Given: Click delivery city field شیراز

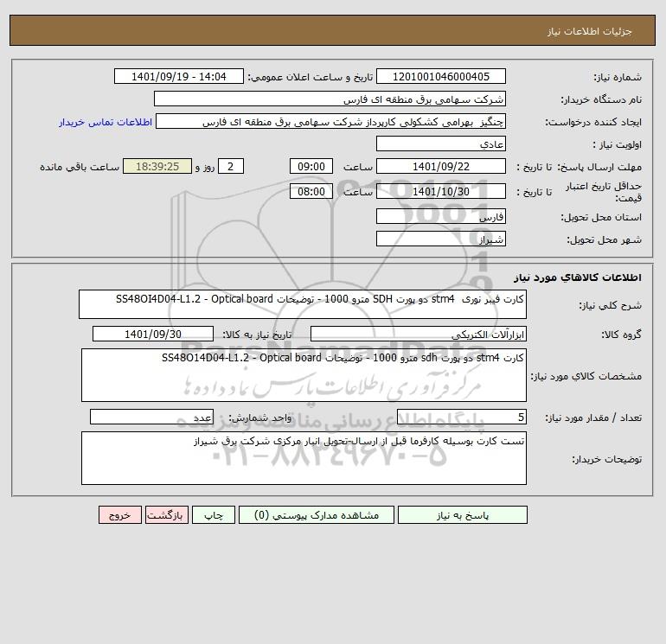Looking at the screenshot, I should pyautogui.click(x=441, y=239).
